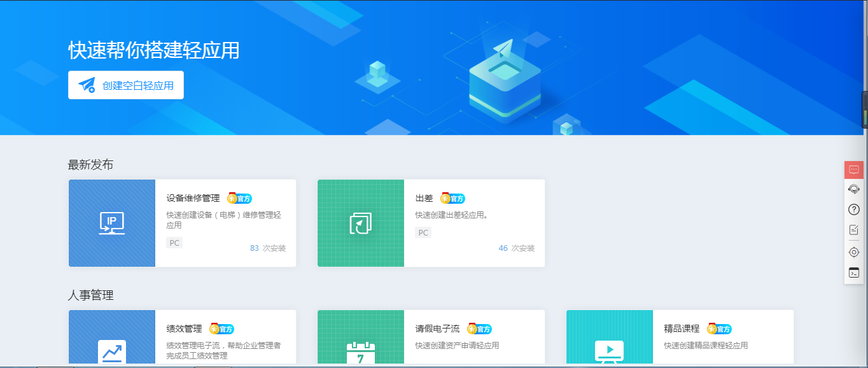Click the 人事管理 section heading

point(90,295)
